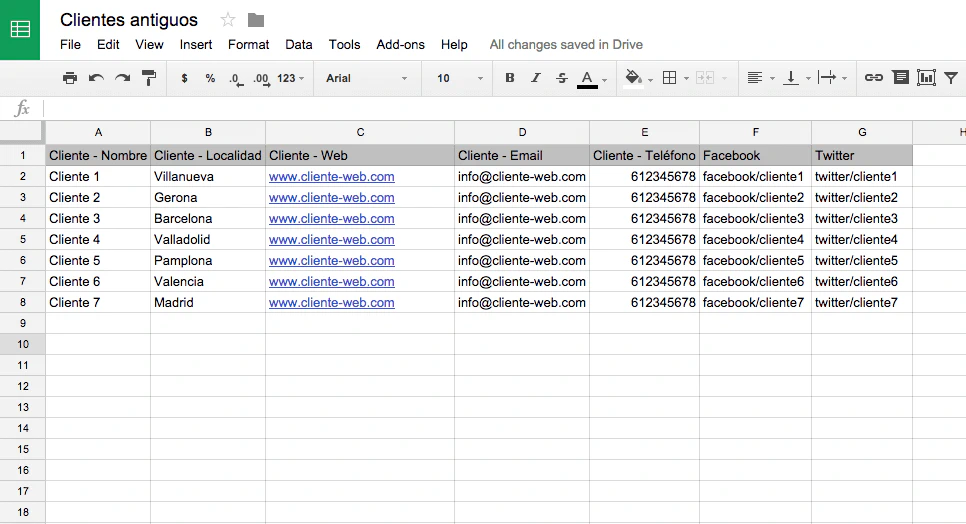Open Cliente 1 website link
Viewport: 966px width, 524px height.
click(x=331, y=177)
